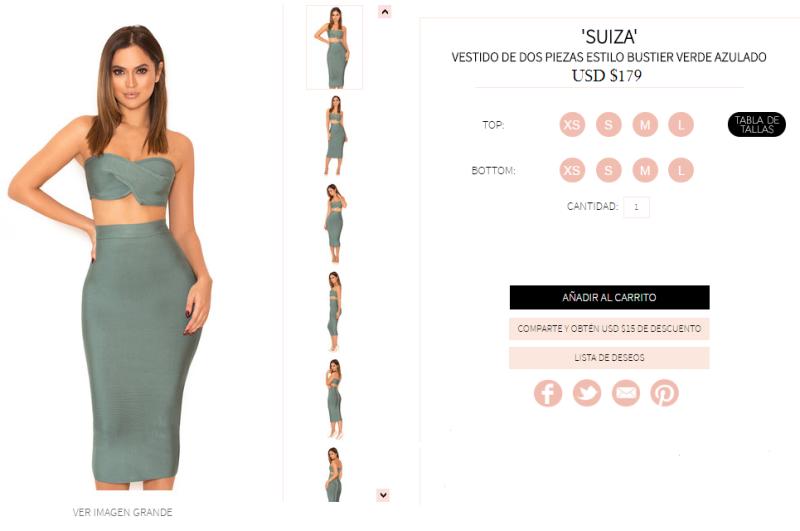The width and height of the screenshot is (800, 531).
Task: Open the Tabla de Tallas size chart
Action: pos(757,124)
